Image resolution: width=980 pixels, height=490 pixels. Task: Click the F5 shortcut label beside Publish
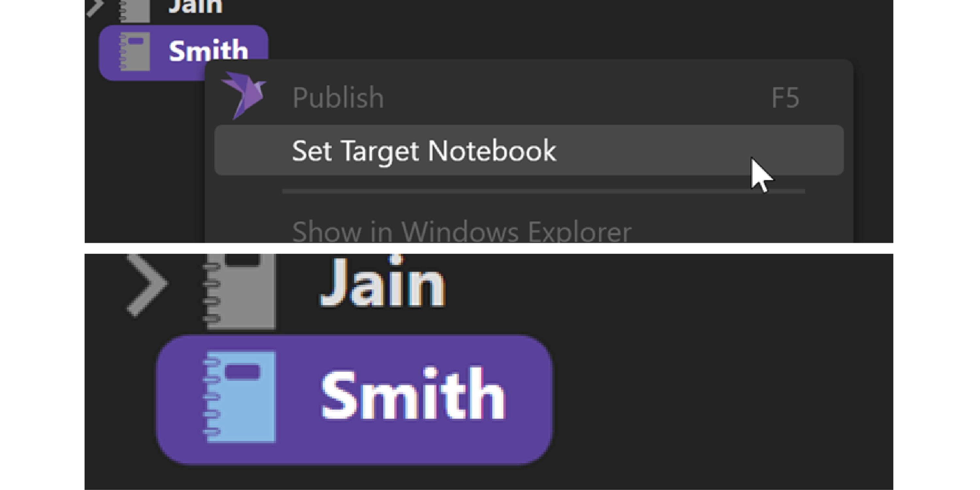click(785, 98)
